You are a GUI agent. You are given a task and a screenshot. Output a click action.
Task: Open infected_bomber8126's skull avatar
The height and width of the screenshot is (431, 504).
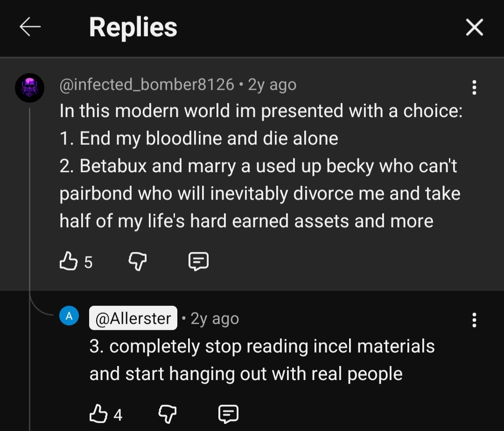(x=30, y=88)
